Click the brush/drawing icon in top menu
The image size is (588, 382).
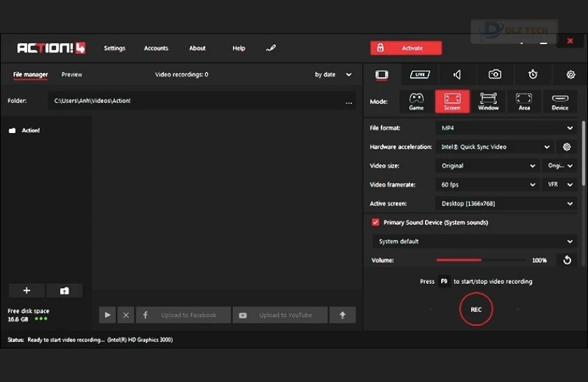click(x=271, y=48)
